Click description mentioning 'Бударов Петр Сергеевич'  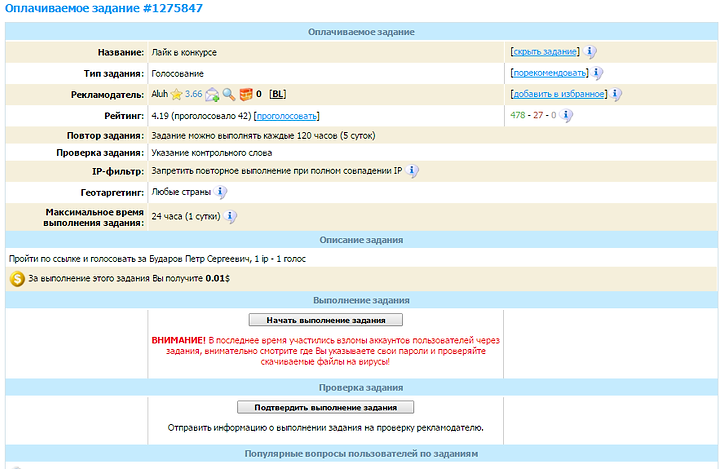coord(157,259)
